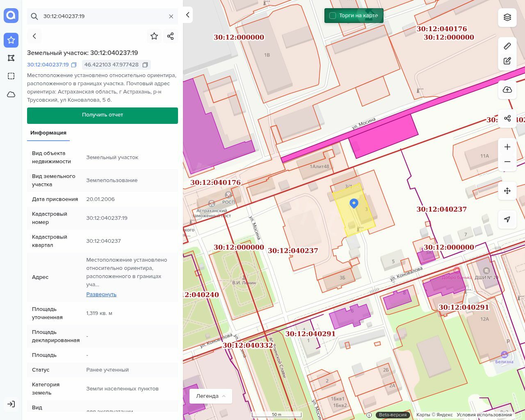Clear the search field with X
The width and height of the screenshot is (525, 420).
[171, 16]
